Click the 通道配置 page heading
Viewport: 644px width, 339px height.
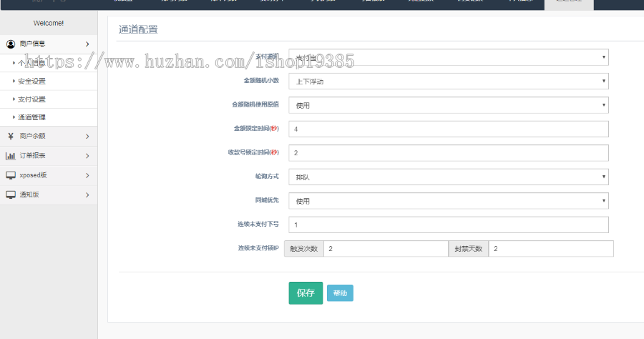click(x=138, y=29)
